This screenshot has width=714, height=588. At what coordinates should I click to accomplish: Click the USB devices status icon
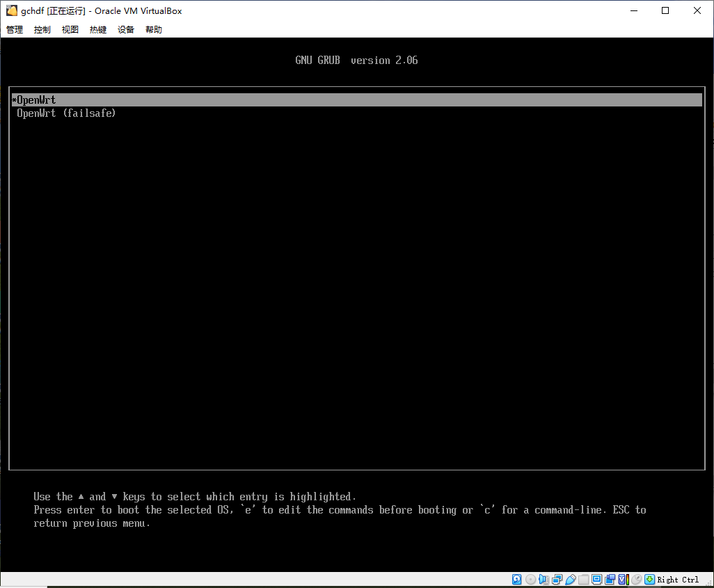tap(570, 580)
